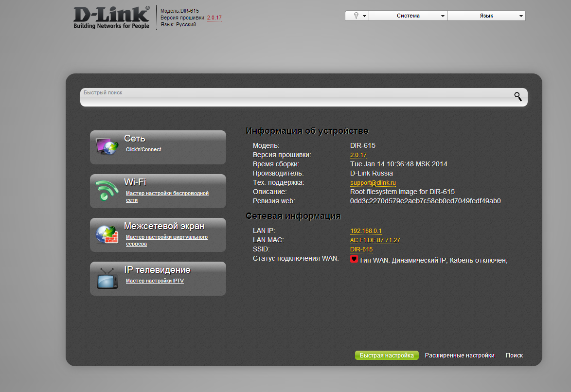571x392 pixels.
Task: Switch to Расширенные настройки tab
Action: click(x=460, y=355)
